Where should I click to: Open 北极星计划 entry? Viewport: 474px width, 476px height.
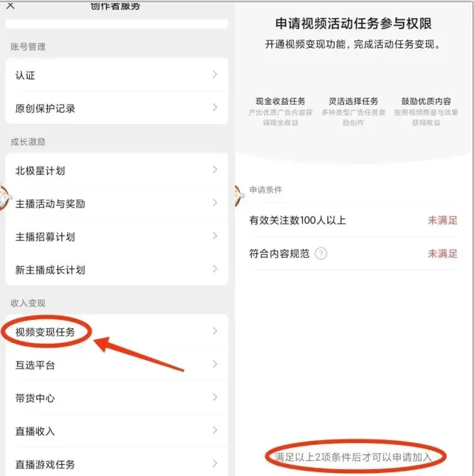pos(117,170)
